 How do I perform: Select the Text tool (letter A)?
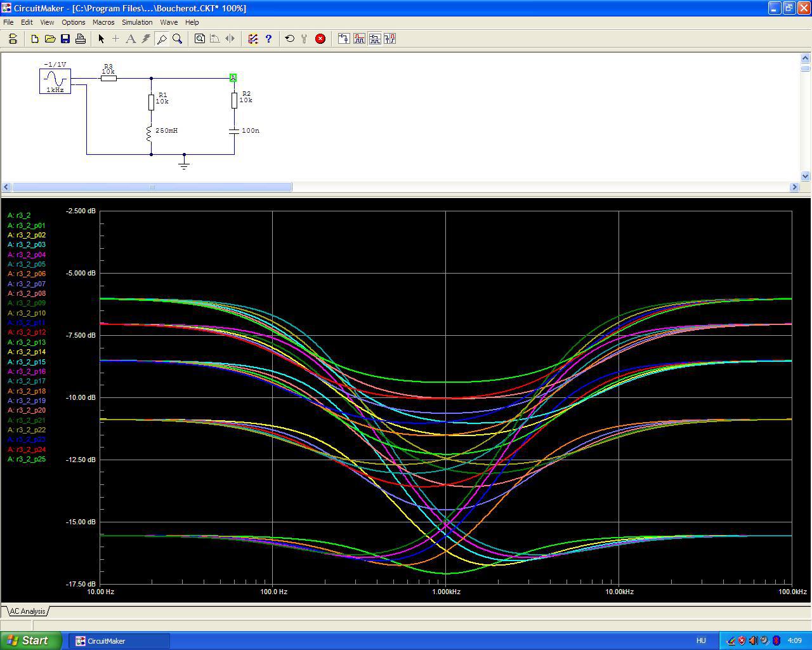(x=131, y=39)
